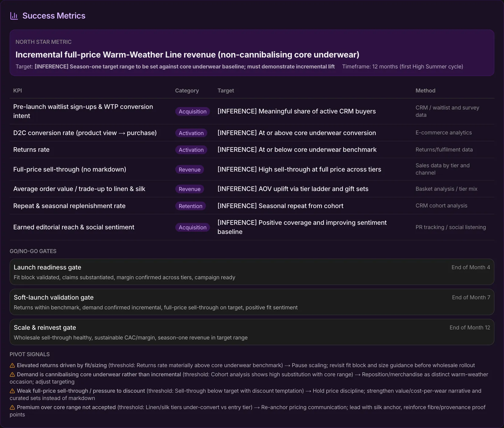Open the 'Soft-launch validation gate' card title
Image resolution: width=504 pixels, height=428 pixels.
54,298
